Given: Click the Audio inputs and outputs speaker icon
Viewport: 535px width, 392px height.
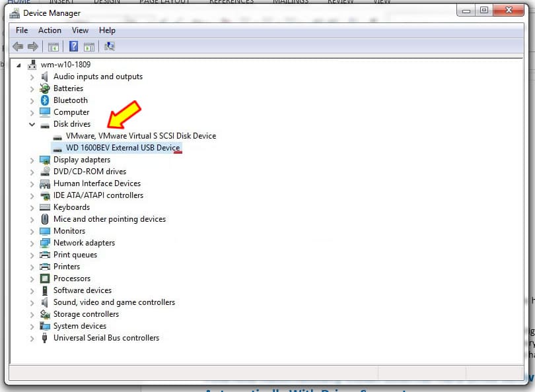Looking at the screenshot, I should click(45, 77).
